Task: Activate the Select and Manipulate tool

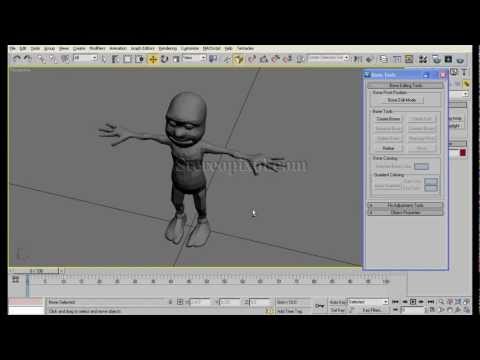Action: pos(227,59)
